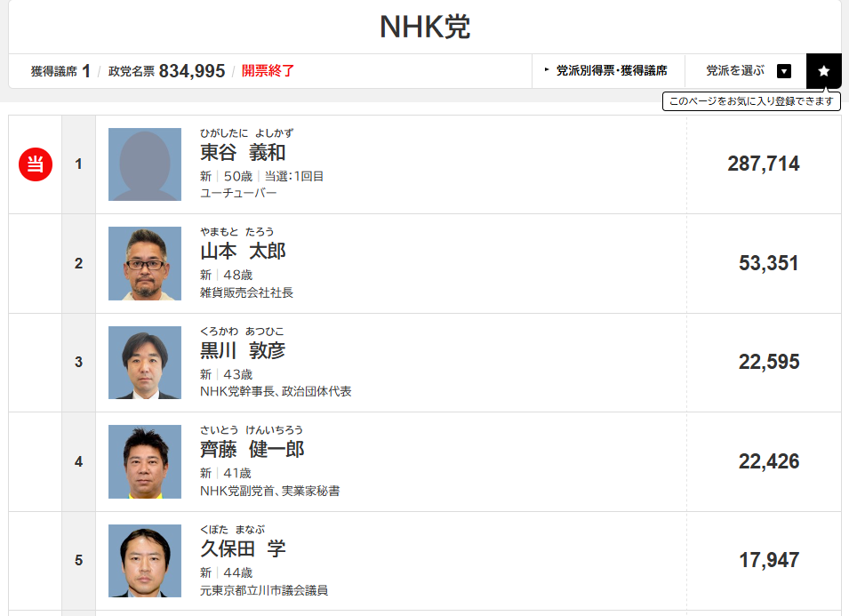Click vote count 287,714
This screenshot has width=849, height=616.
click(x=764, y=164)
